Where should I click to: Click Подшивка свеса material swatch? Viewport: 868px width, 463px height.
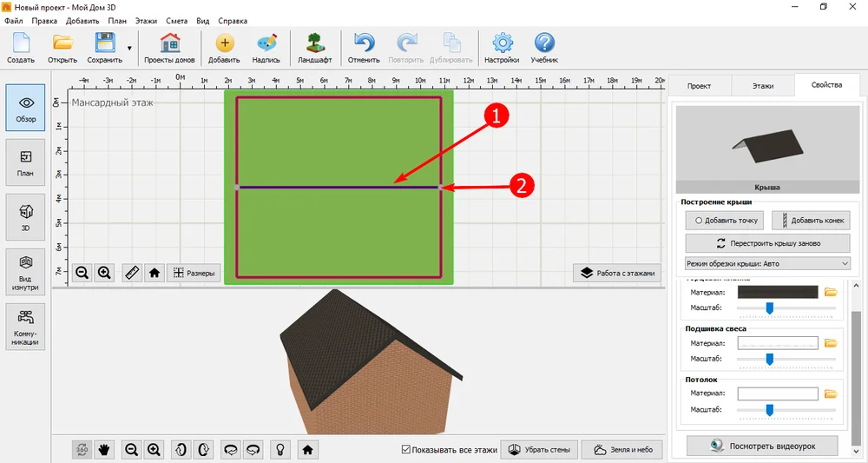[x=778, y=343]
